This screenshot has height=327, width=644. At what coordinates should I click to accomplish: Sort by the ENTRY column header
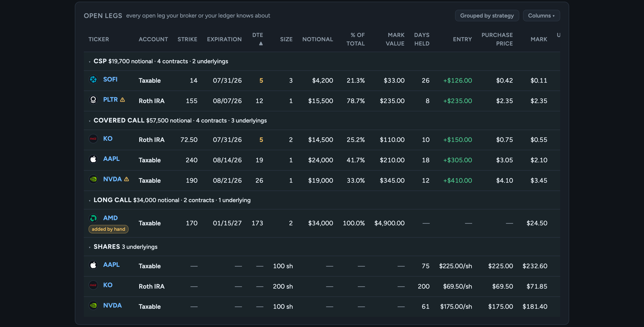(462, 39)
